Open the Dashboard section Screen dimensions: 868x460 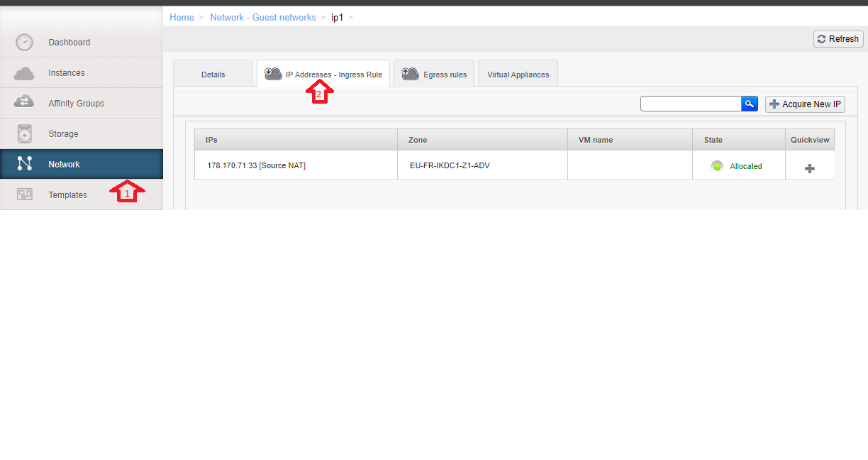pos(81,42)
